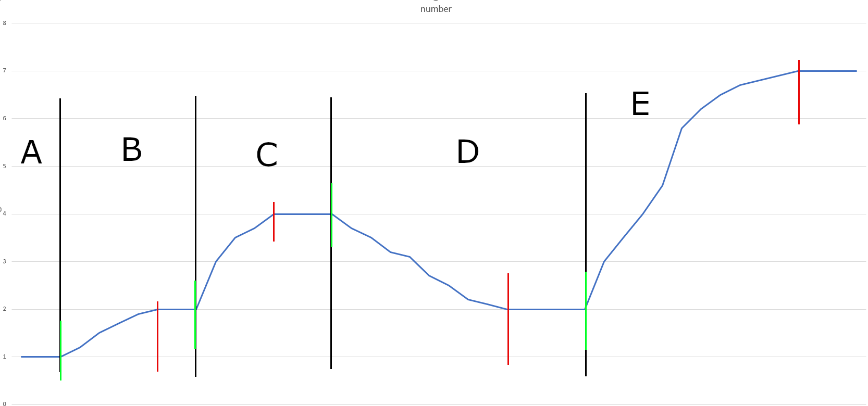The width and height of the screenshot is (868, 406).
Task: Select the green marker between D and E
Action: tap(586, 310)
